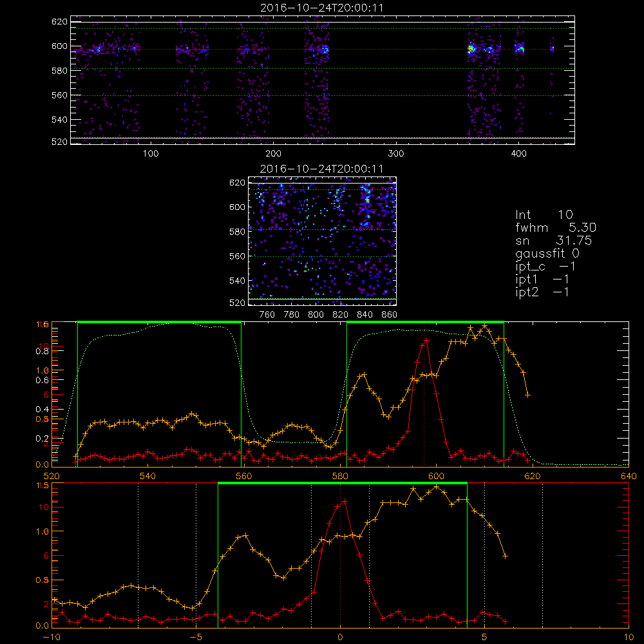Click the 'ipt2 -1' text
The image size is (644, 644).
tap(542, 292)
